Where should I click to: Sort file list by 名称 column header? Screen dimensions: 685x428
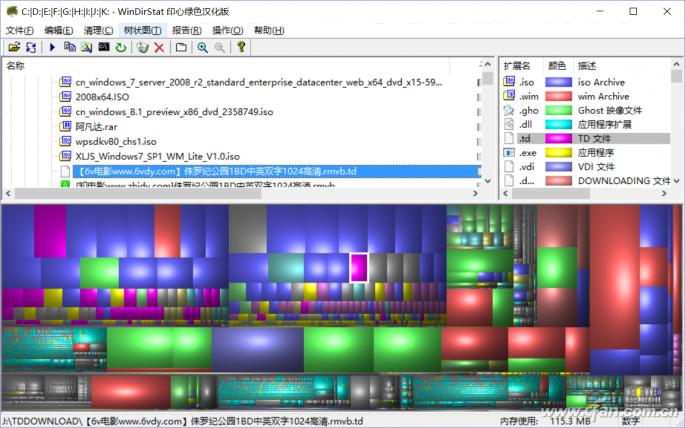[15, 66]
